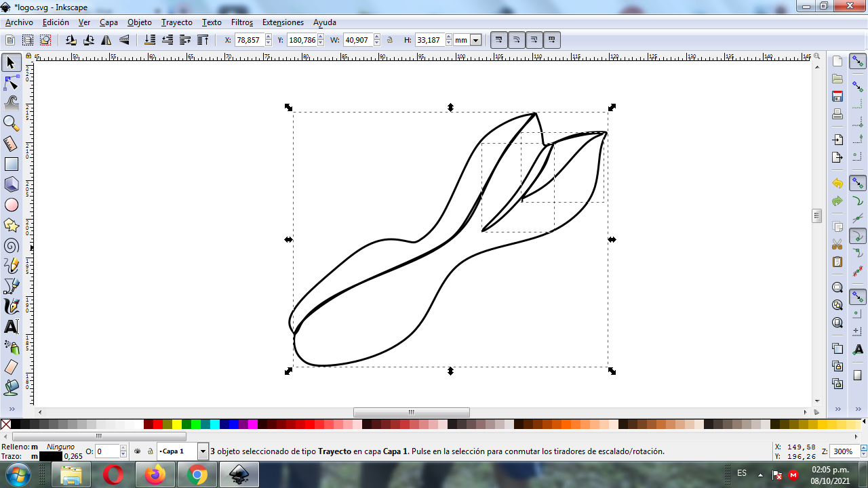Click the black stroke color indicator

[50, 456]
